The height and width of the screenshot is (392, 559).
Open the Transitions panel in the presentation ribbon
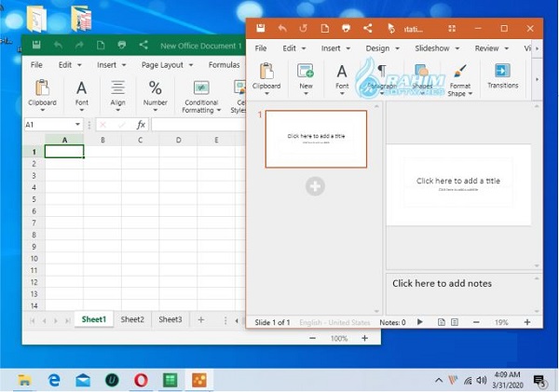coord(502,75)
